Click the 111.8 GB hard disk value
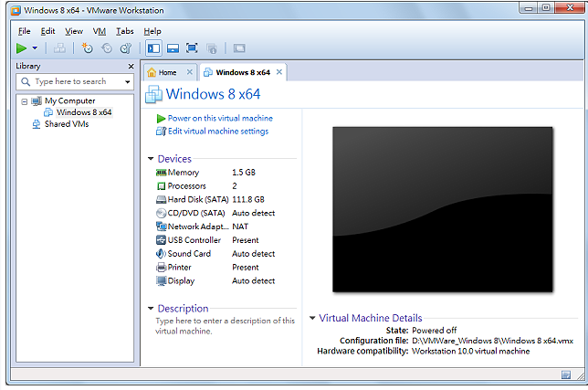The image size is (588, 390). pos(248,199)
